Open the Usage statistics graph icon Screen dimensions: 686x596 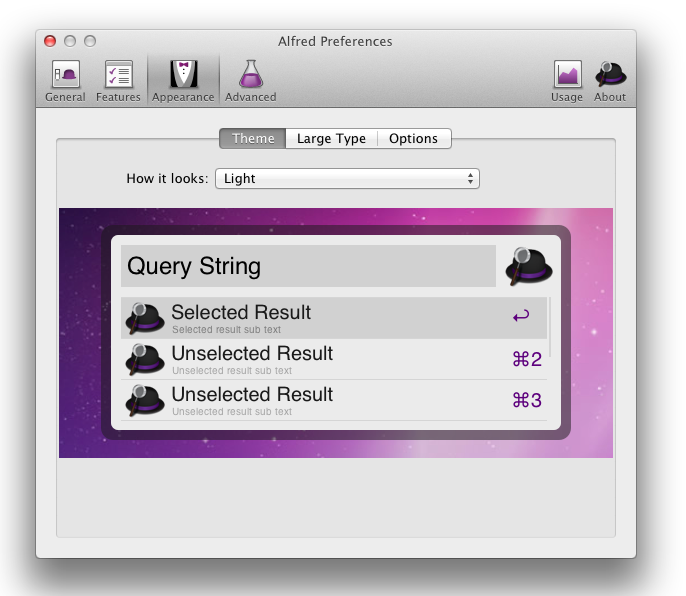(567, 74)
